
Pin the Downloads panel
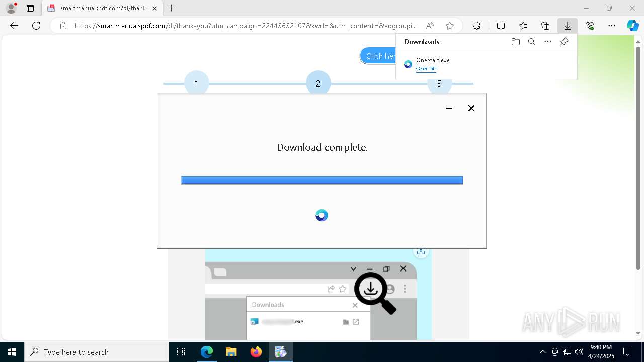point(565,42)
